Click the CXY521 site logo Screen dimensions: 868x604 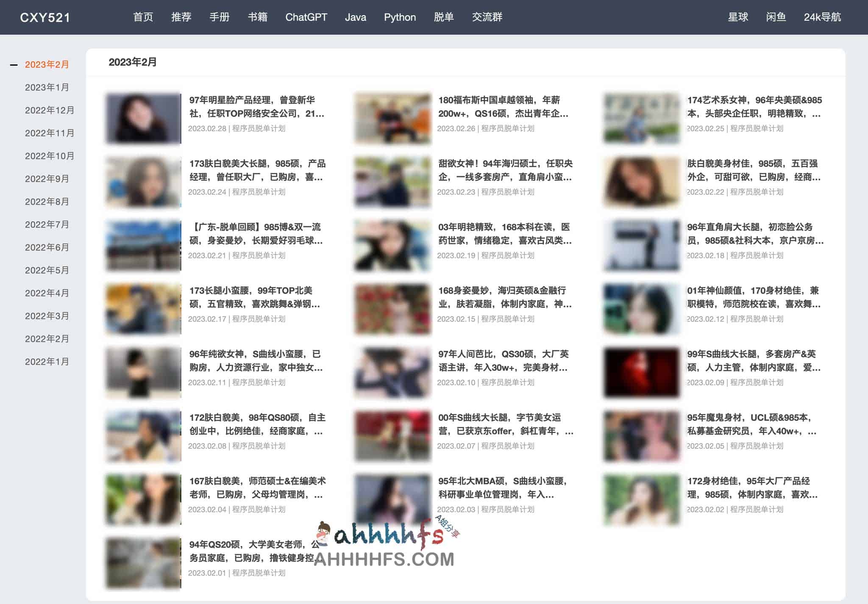click(x=45, y=17)
